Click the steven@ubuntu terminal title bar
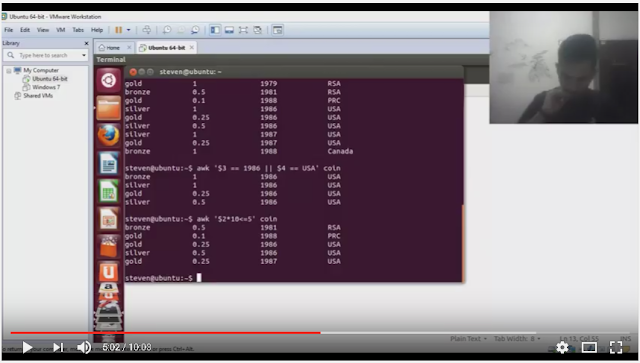Image resolution: width=640 pixels, height=363 pixels. pos(294,72)
